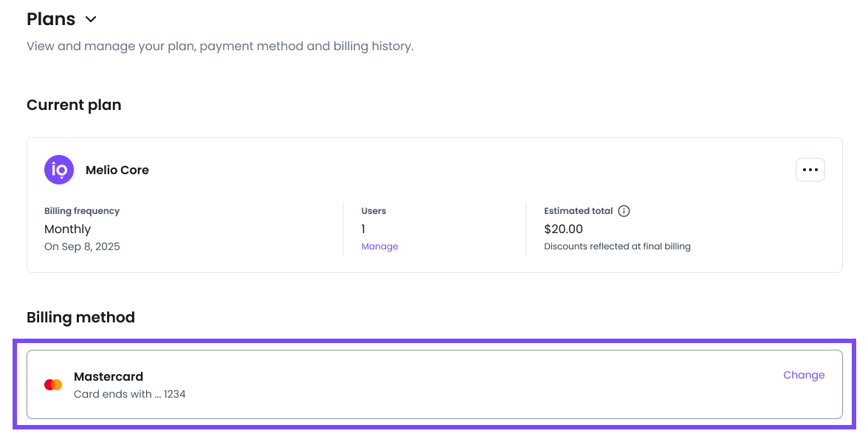Click the Mastercard card name label
The height and width of the screenshot is (439, 868).
pyautogui.click(x=108, y=376)
